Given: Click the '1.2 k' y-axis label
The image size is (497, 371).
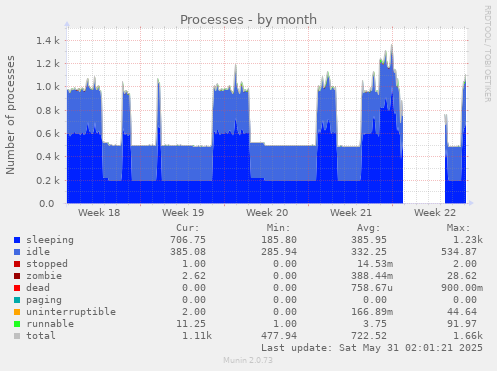Looking at the screenshot, I should click(48, 63).
